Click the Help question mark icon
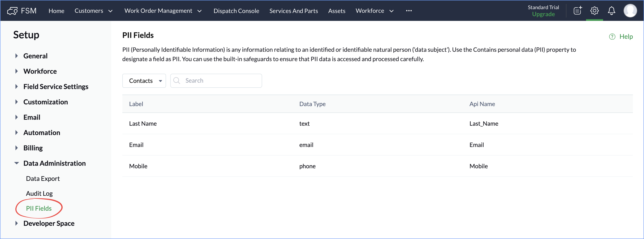Viewport: 644px width, 239px height. tap(612, 37)
